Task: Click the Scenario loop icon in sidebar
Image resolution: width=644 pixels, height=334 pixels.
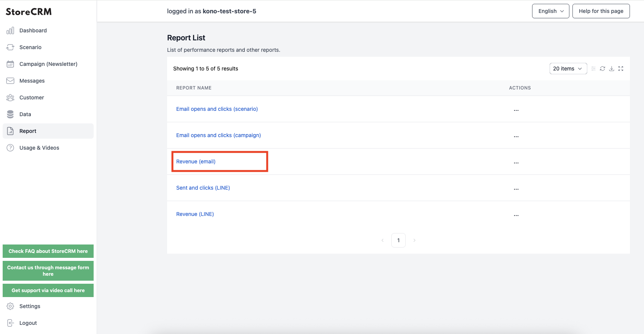Action: pos(10,47)
